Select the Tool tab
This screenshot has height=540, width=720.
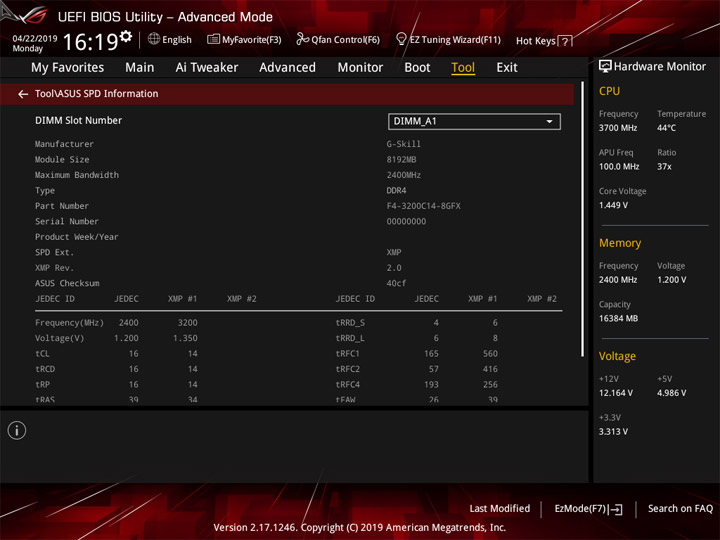click(x=463, y=68)
